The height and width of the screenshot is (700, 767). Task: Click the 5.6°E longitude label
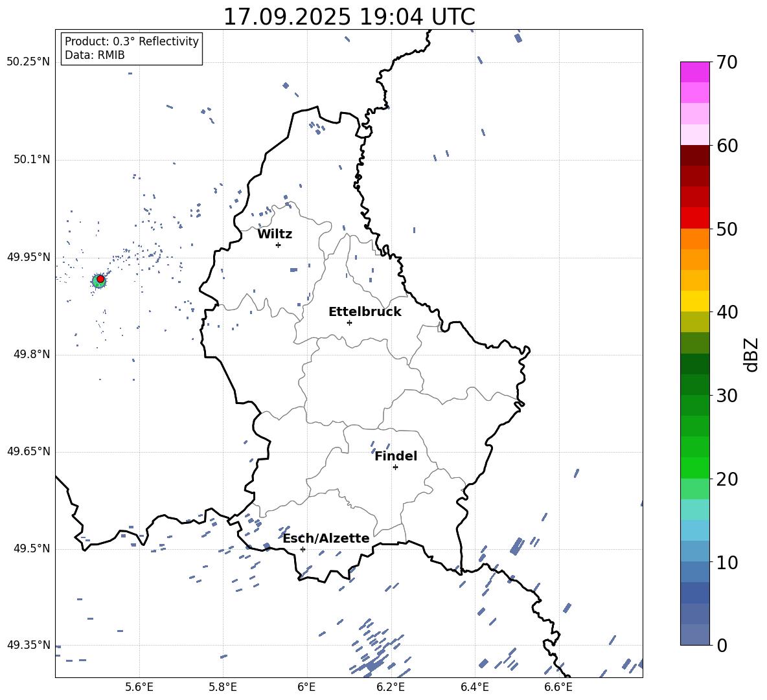coord(139,687)
